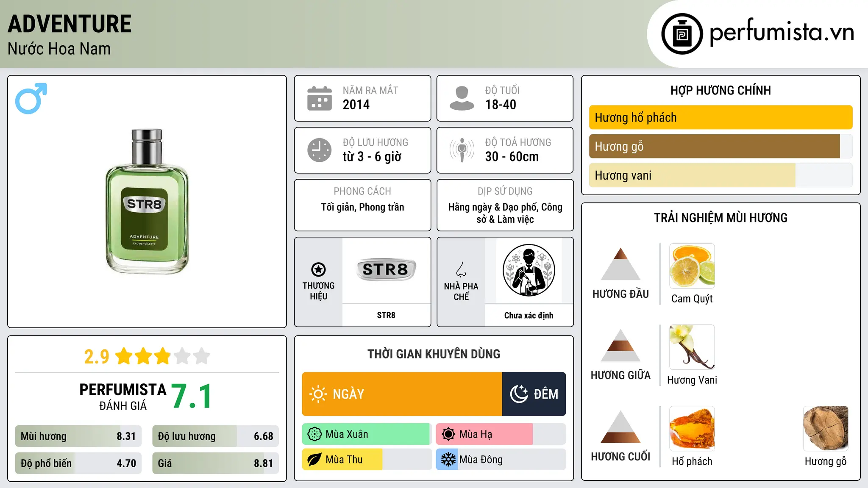Click the Trải nghiệm mùi hương heading

[x=721, y=218]
